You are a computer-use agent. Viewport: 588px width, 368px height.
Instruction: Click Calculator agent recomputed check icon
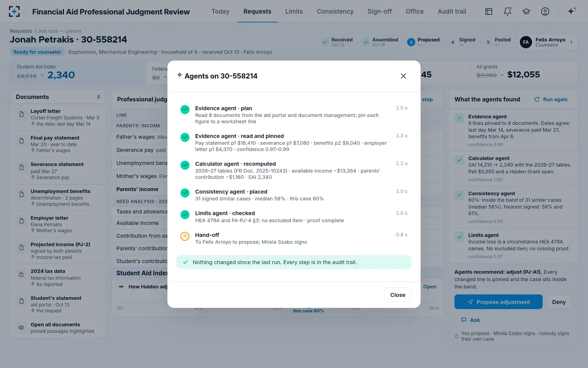(x=185, y=165)
